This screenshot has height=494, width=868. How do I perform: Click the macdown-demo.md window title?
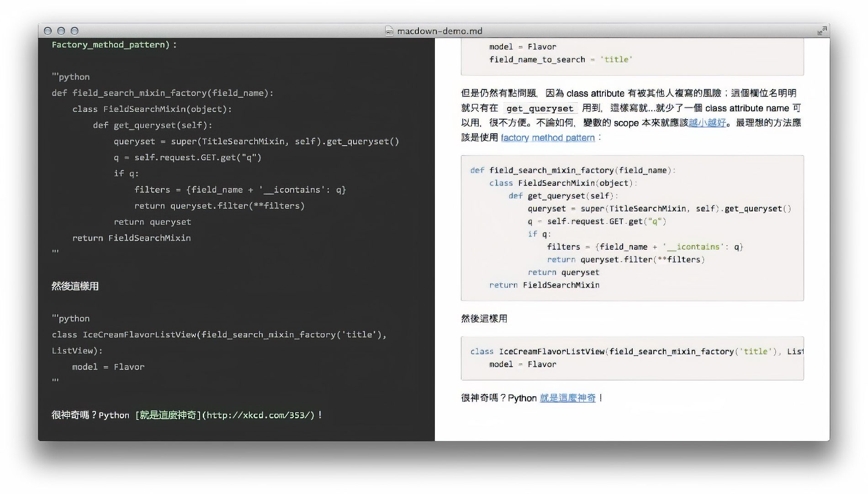coord(439,31)
